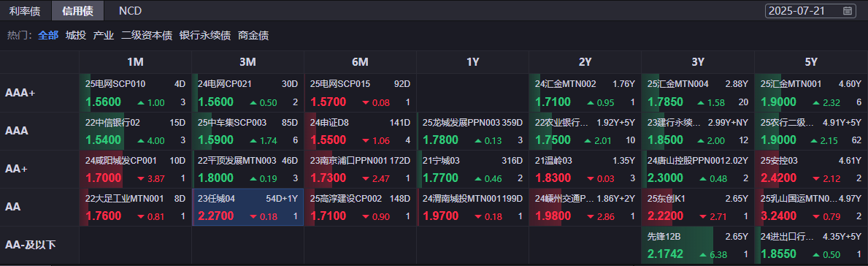
Task: Select the 全部 filter
Action: pyautogui.click(x=48, y=36)
